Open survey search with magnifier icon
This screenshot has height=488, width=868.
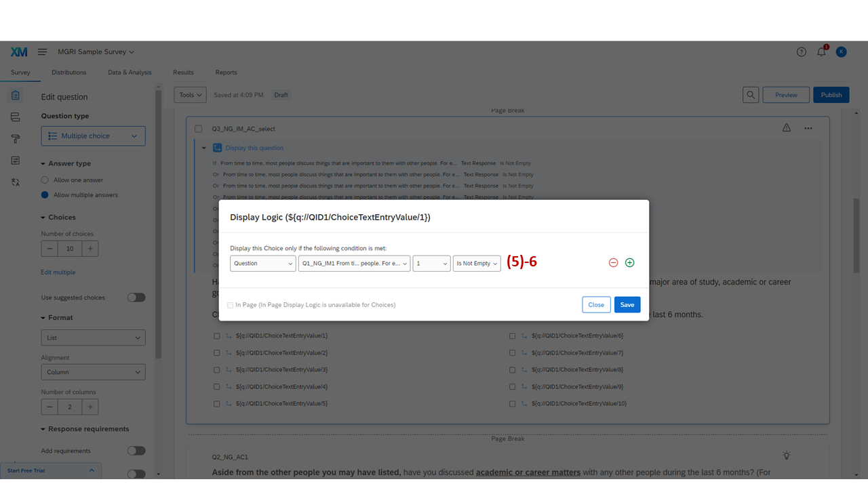[751, 95]
